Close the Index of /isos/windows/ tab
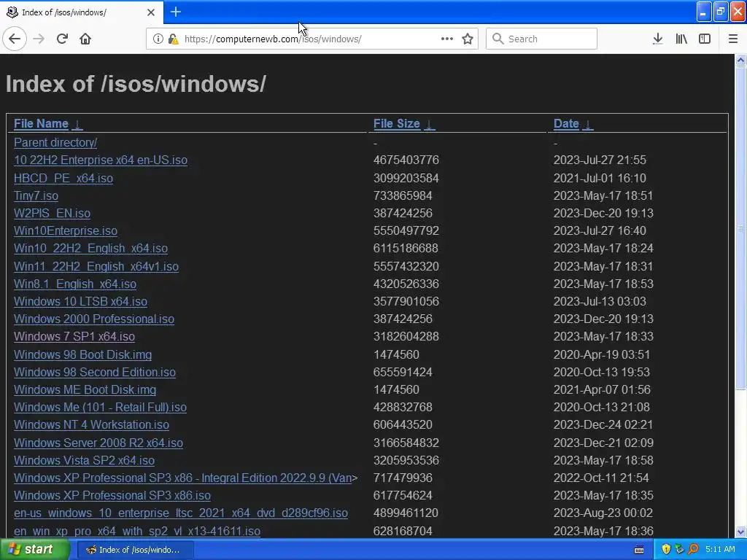Viewport: 747px width, 560px height. [x=150, y=12]
